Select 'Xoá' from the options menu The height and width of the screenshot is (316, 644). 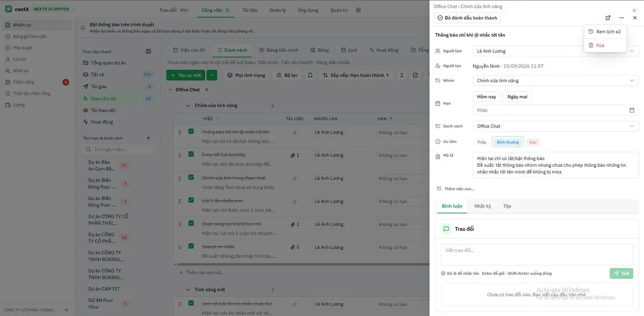pyautogui.click(x=605, y=45)
